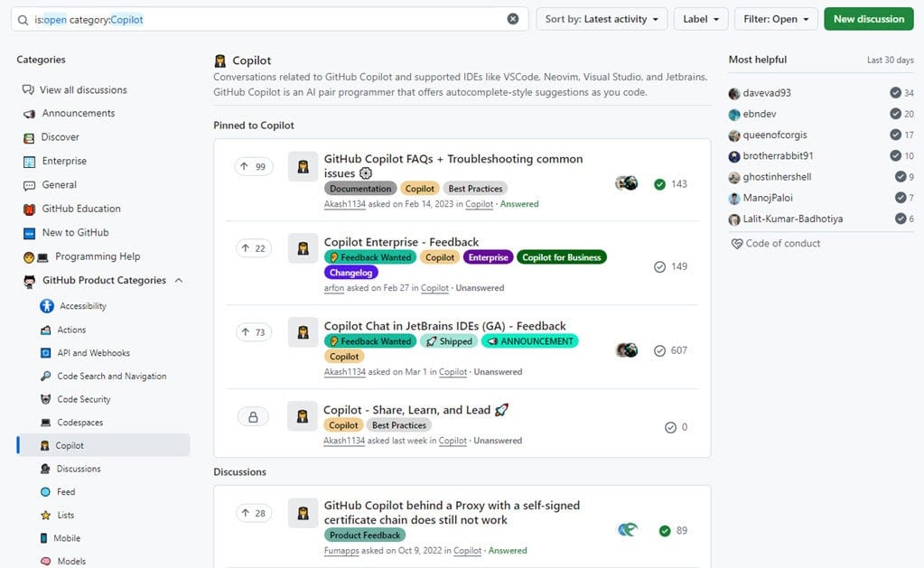Viewport: 924px width, 568px height.
Task: Upvote the Copilot FAQs discussion (99)
Action: tap(254, 167)
